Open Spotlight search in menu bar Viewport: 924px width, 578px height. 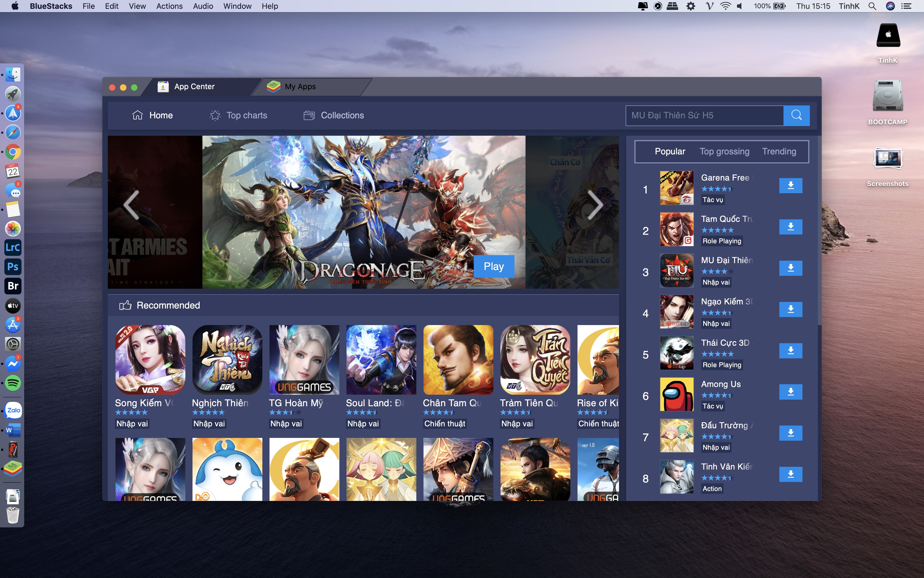[872, 6]
